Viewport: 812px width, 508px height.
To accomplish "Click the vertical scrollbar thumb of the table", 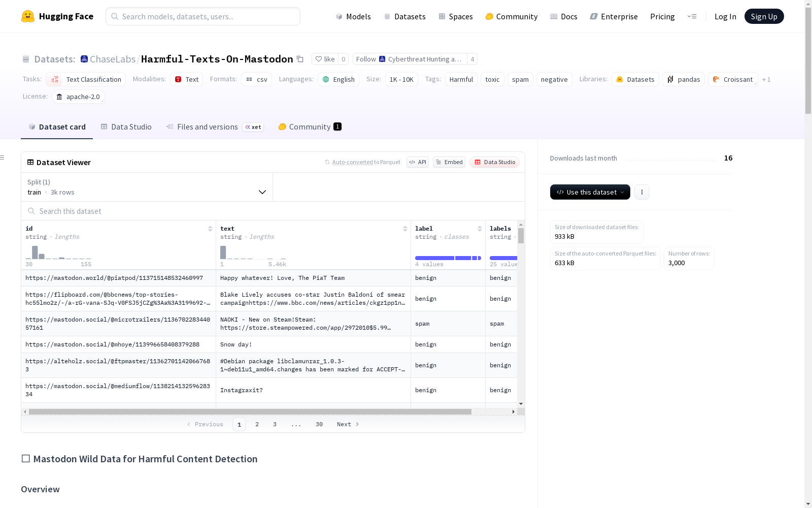I will pos(521,236).
